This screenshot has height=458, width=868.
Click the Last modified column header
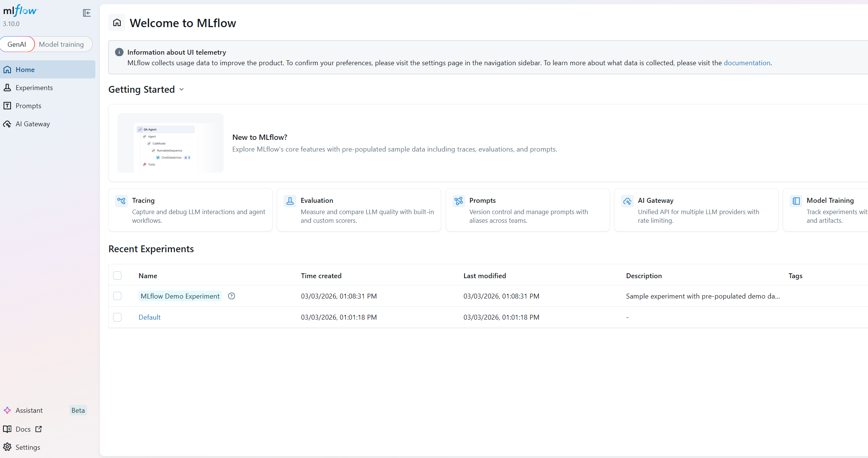click(x=485, y=276)
